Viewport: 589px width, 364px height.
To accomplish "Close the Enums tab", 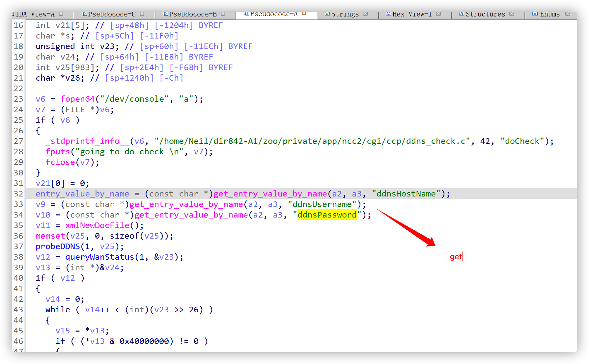I will pos(568,14).
